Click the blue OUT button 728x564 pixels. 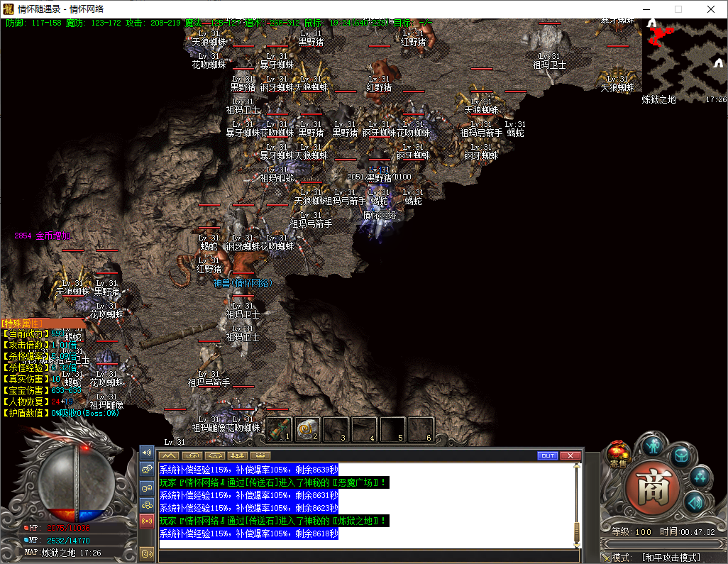[x=547, y=456]
